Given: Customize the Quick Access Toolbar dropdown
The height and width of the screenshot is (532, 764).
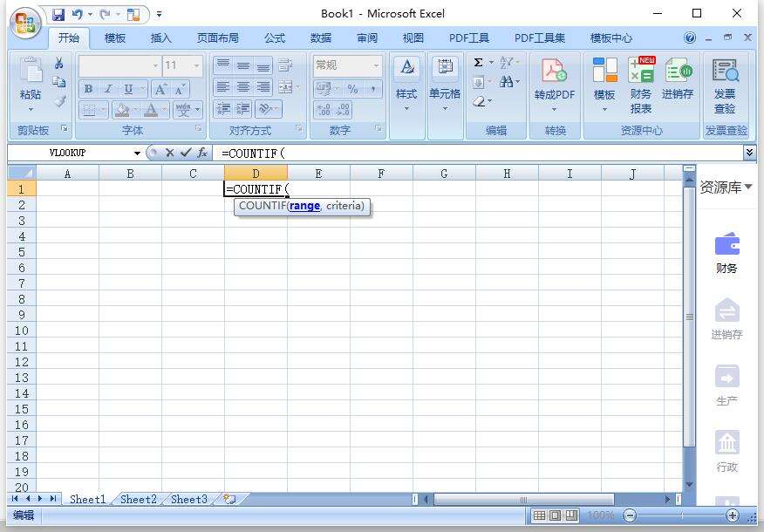Looking at the screenshot, I should click(159, 15).
